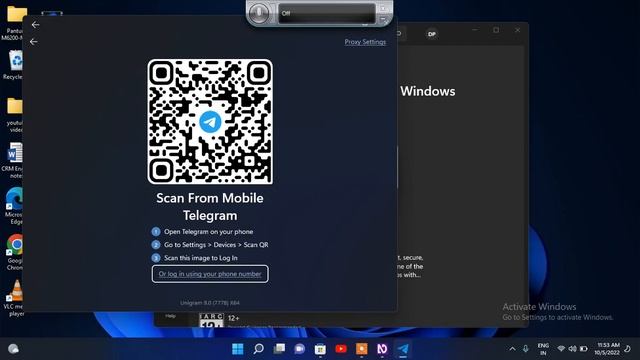Open the orange app icon on the taskbar
The image size is (640, 360).
click(362, 349)
